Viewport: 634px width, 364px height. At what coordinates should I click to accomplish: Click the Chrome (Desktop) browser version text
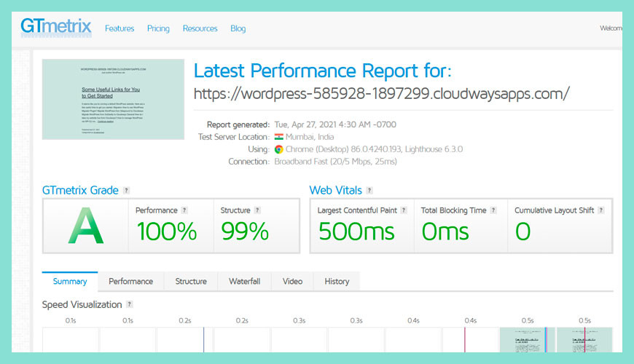(374, 149)
